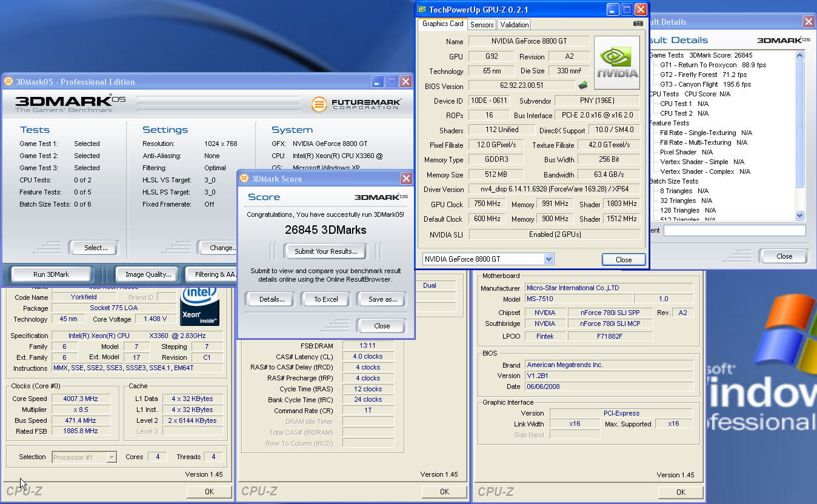
Task: Select the Graphics Card tab in GPU-Z
Action: click(x=442, y=24)
